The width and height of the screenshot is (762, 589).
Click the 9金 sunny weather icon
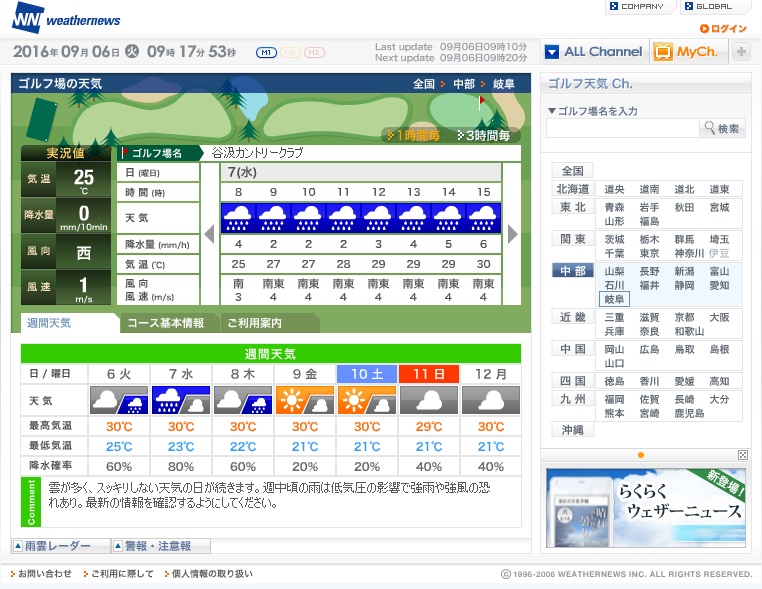tap(305, 400)
